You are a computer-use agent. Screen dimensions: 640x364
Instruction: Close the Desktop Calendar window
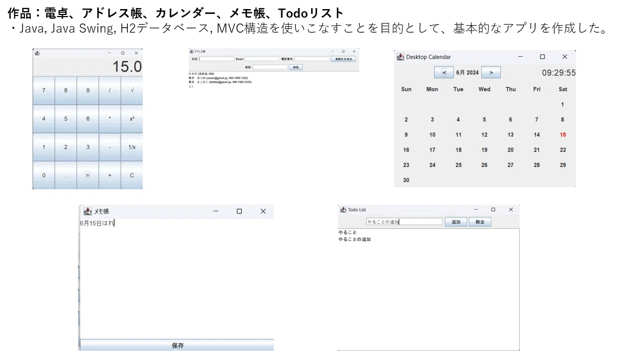click(x=565, y=57)
